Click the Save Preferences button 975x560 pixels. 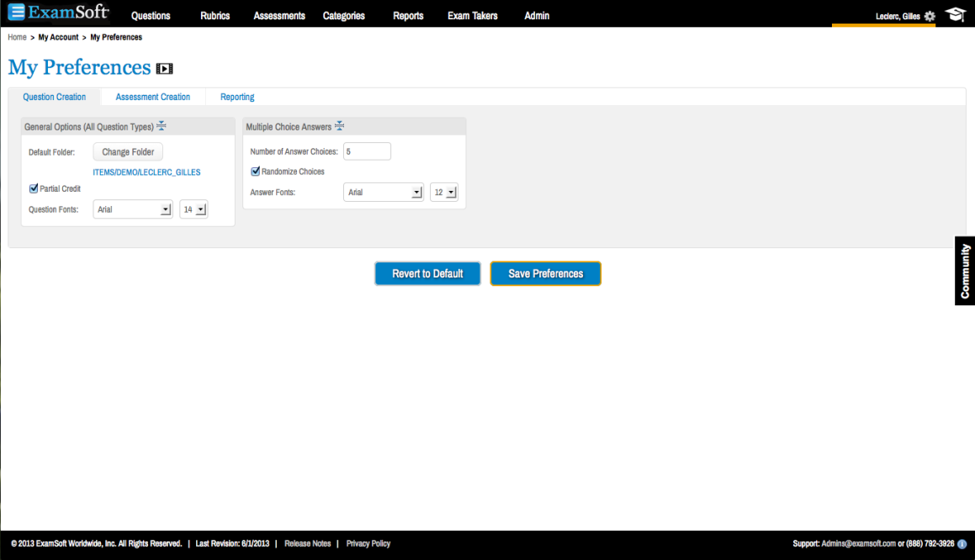point(545,273)
